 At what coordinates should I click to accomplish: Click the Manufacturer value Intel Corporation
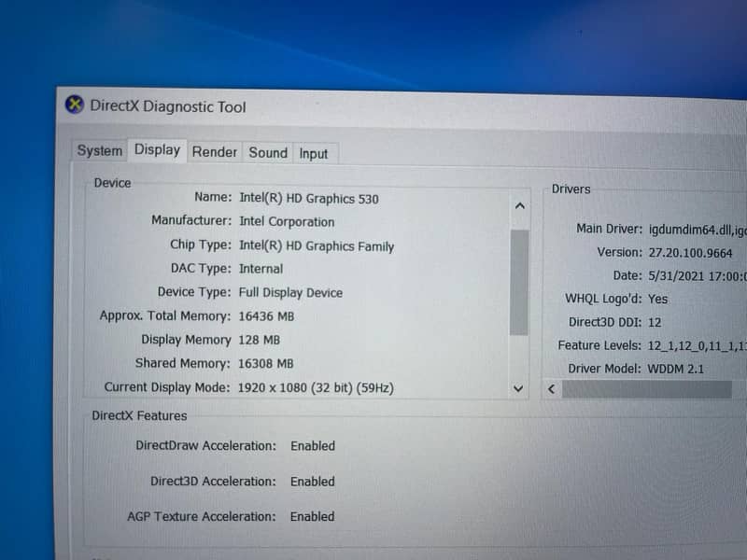pyautogui.click(x=287, y=222)
